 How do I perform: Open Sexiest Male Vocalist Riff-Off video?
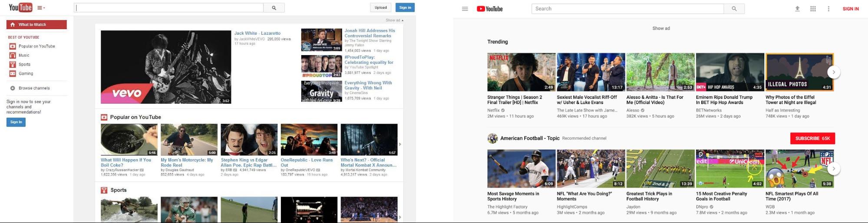point(591,72)
